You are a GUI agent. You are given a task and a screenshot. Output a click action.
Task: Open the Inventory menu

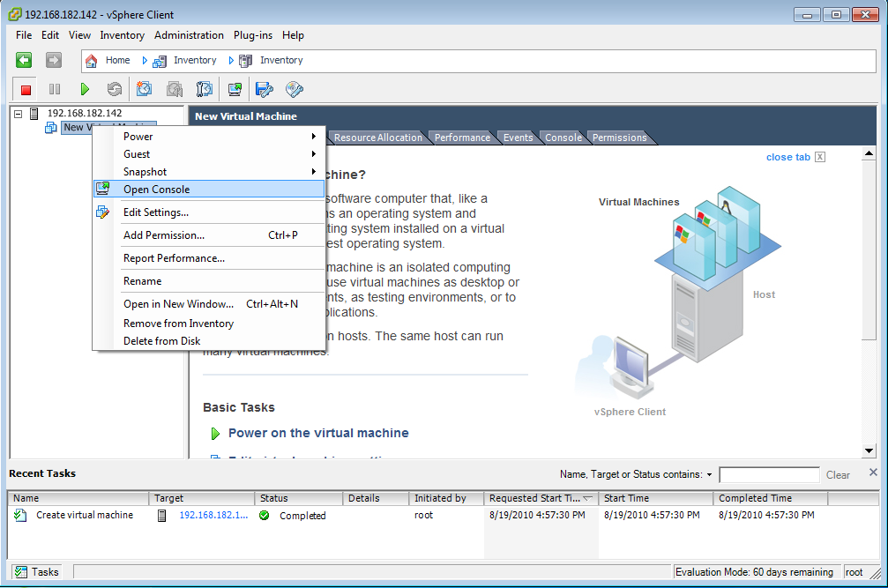pyautogui.click(x=123, y=35)
